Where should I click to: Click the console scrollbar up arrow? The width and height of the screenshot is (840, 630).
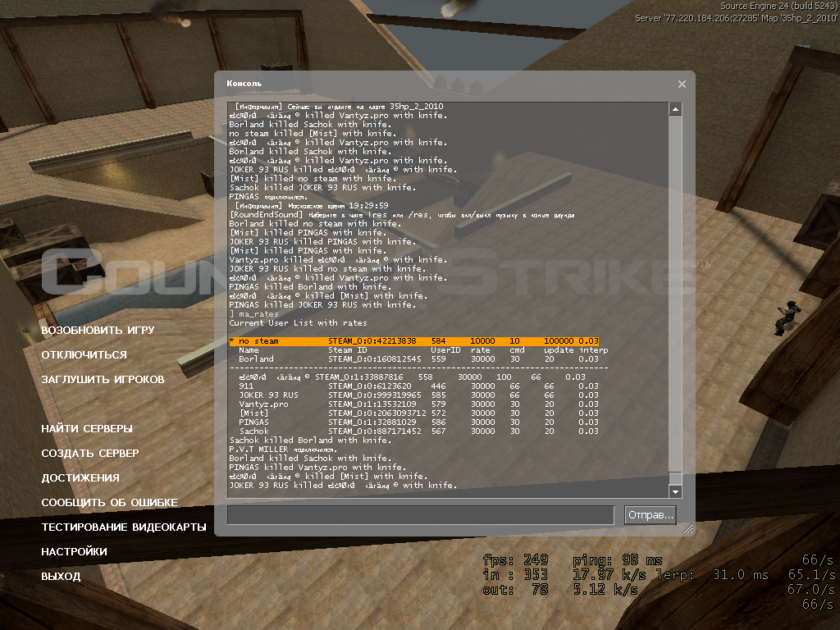pyautogui.click(x=675, y=109)
